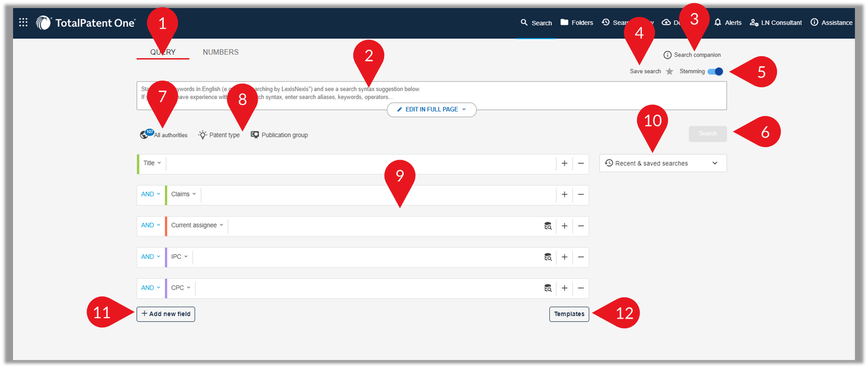Open Folders in the top navigation

577,23
